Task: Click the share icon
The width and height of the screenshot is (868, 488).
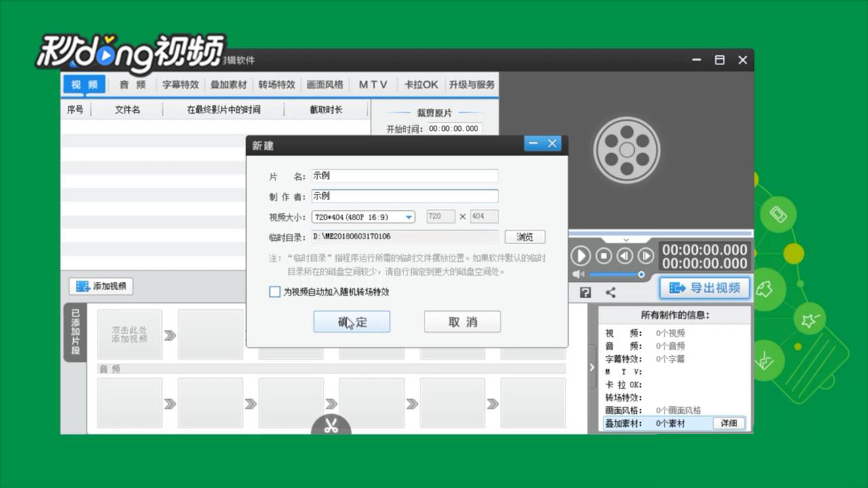Action: [610, 292]
